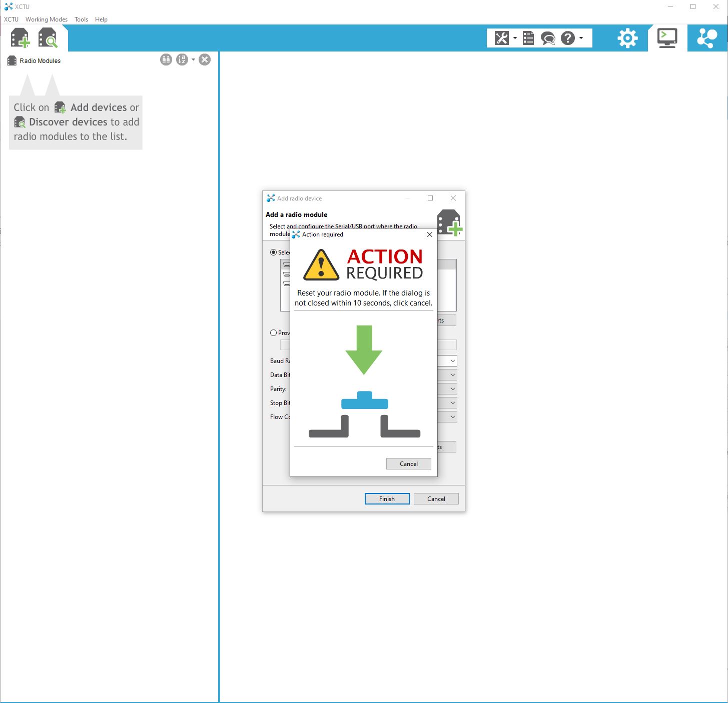The height and width of the screenshot is (703, 728).
Task: Switch to Configuration mode gear icon
Action: coord(627,38)
